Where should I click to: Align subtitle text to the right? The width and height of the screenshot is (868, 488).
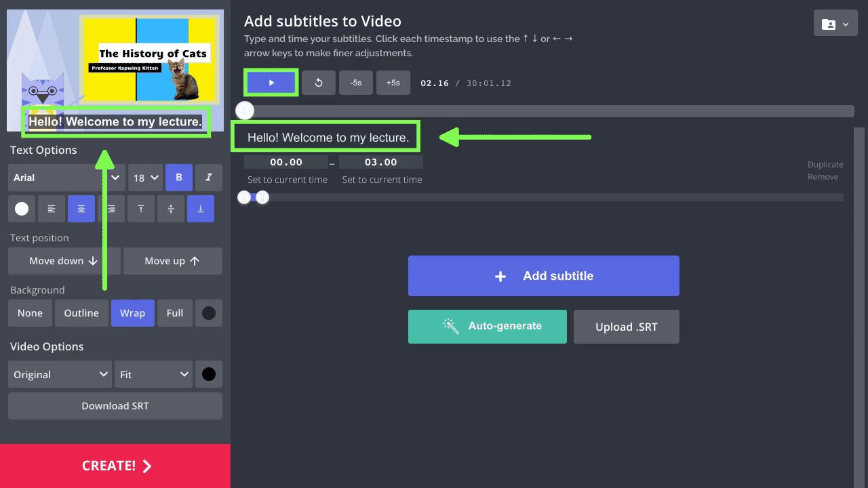tap(111, 209)
